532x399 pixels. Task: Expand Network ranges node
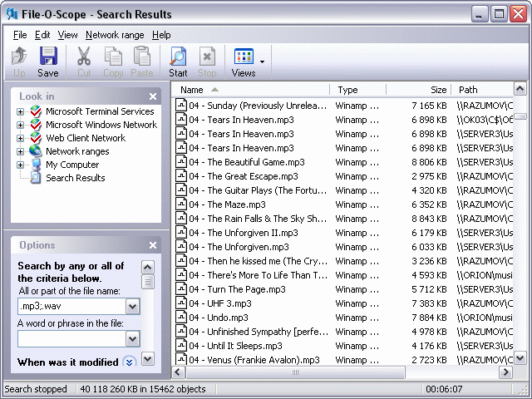click(x=20, y=151)
